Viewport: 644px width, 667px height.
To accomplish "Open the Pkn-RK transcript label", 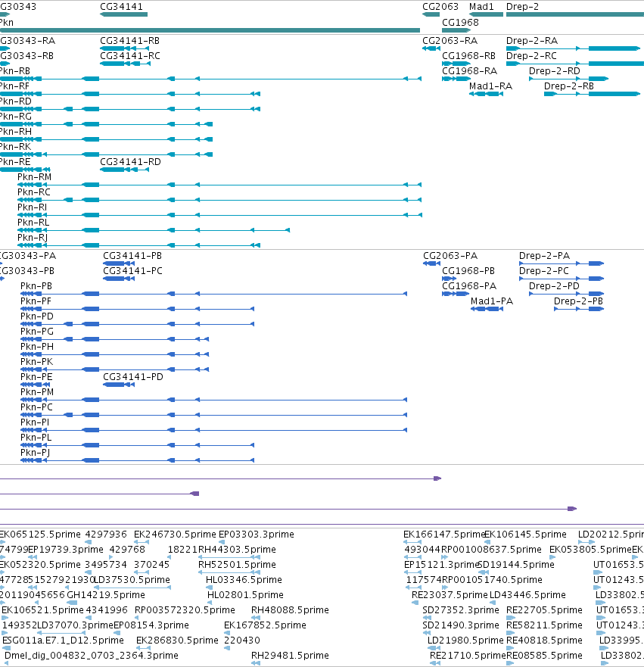I will (x=15, y=147).
